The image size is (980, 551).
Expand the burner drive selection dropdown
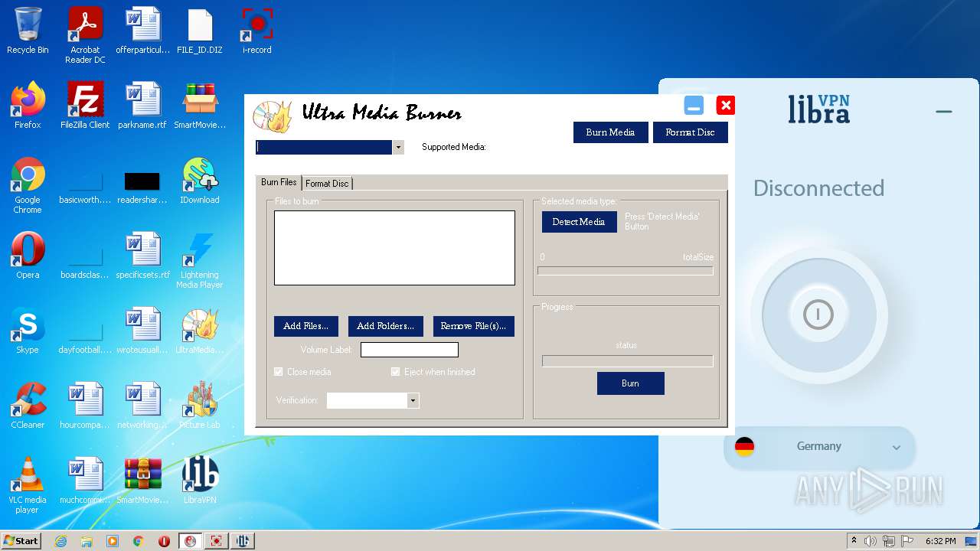point(398,147)
